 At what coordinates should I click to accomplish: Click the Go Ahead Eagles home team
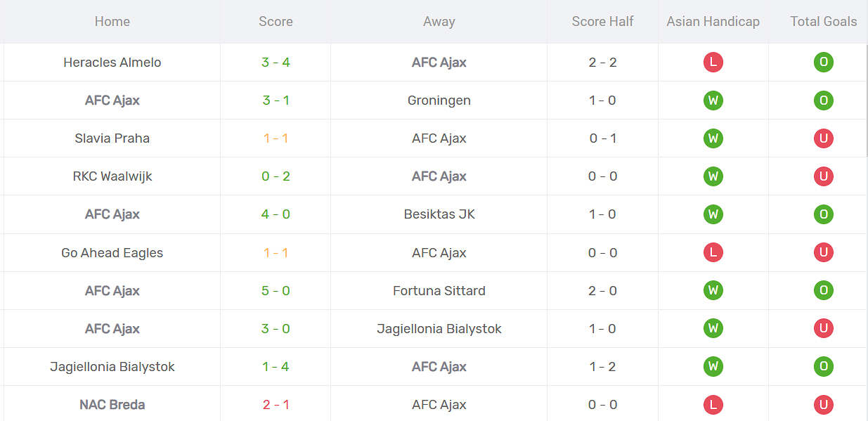112,252
